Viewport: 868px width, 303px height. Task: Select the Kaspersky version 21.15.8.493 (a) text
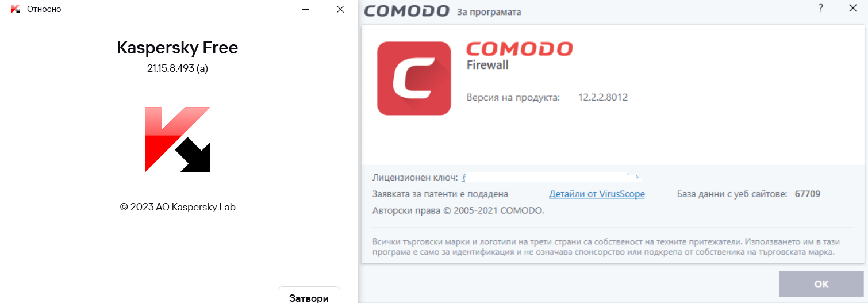177,68
